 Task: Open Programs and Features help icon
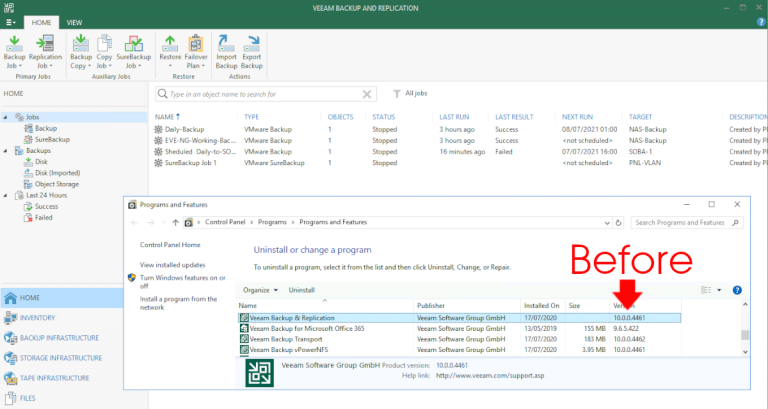pyautogui.click(x=737, y=290)
